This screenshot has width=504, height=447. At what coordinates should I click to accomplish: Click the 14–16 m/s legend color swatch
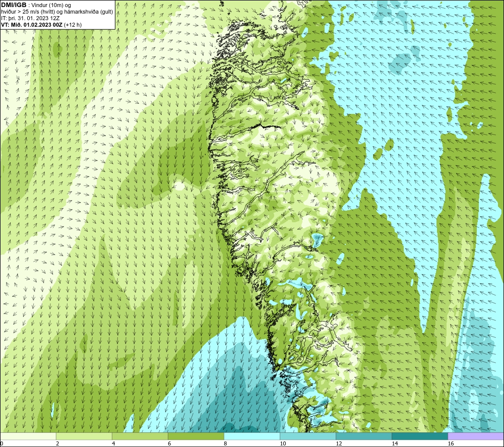(420, 436)
